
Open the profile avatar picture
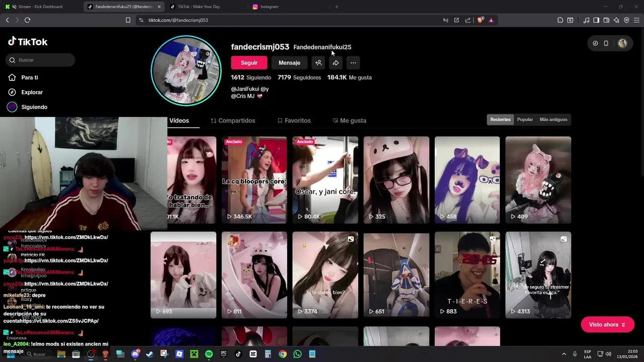click(186, 70)
